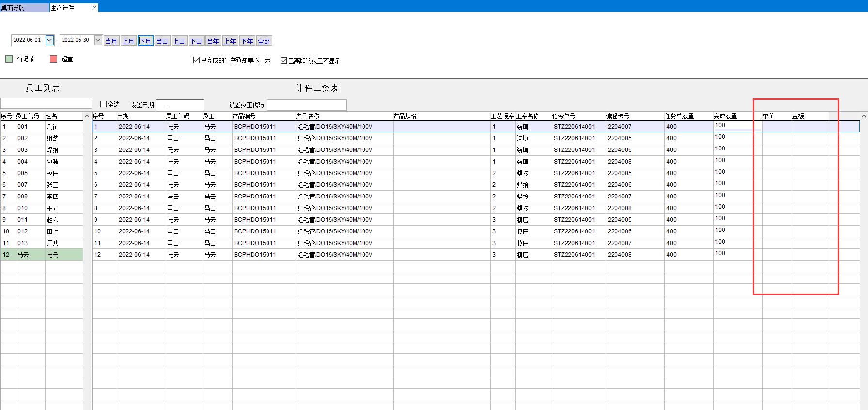
Task: Show all records with 全部 button
Action: coord(264,41)
